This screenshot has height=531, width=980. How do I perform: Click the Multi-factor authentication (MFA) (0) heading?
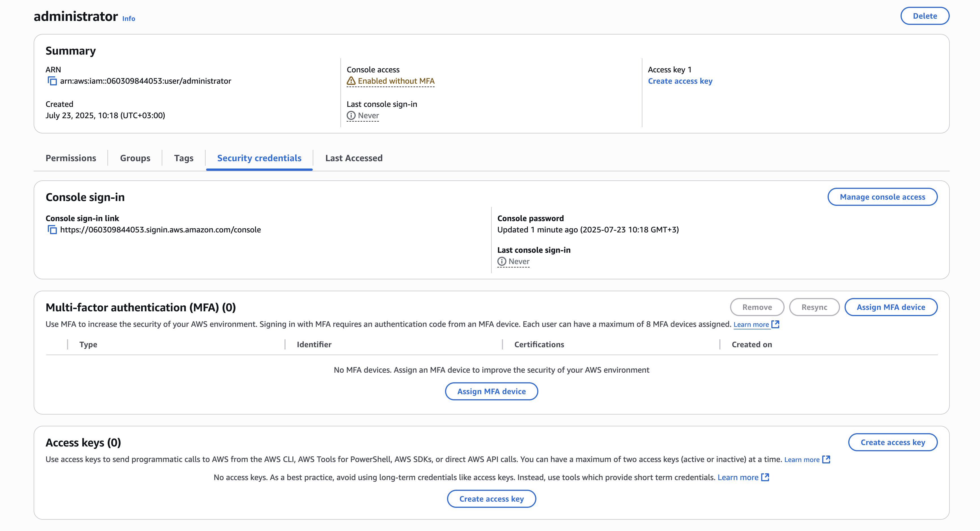click(140, 307)
